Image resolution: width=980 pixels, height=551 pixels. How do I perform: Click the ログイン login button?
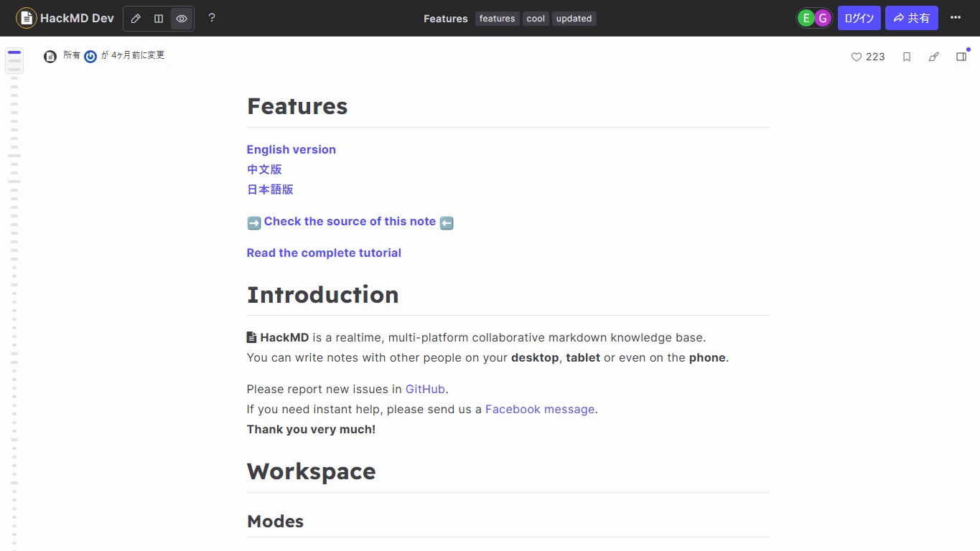859,18
